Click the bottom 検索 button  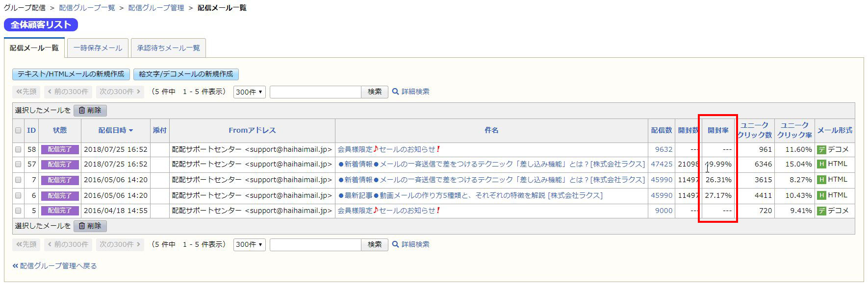(375, 244)
